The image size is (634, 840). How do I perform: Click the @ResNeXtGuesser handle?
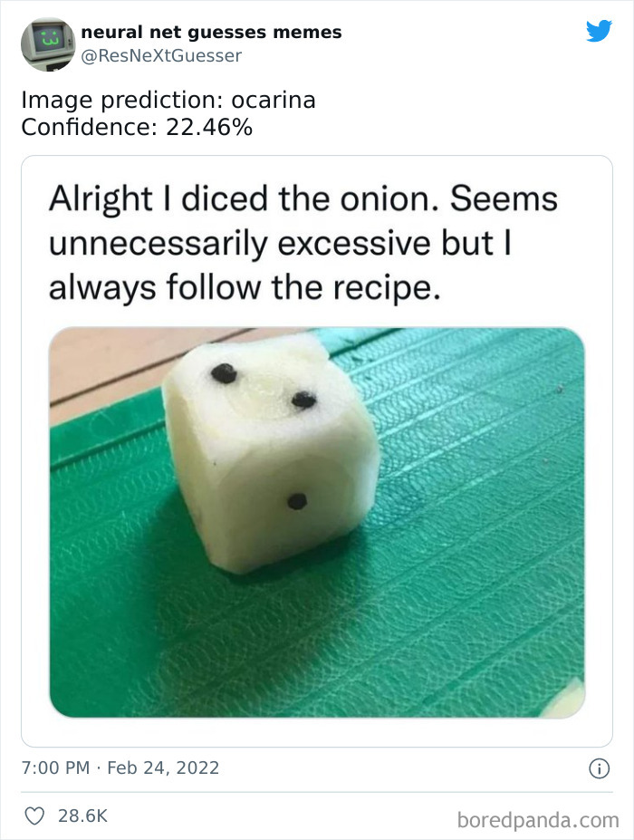[161, 55]
